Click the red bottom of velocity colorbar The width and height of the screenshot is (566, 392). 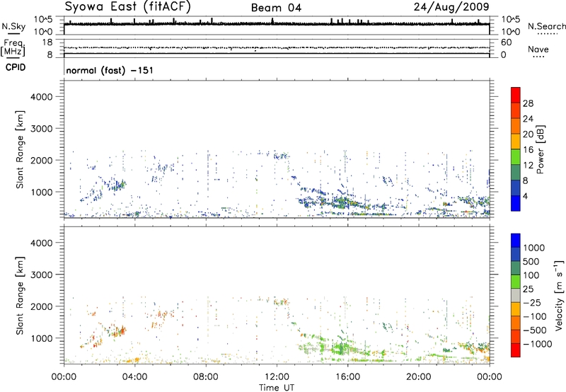[x=516, y=350]
